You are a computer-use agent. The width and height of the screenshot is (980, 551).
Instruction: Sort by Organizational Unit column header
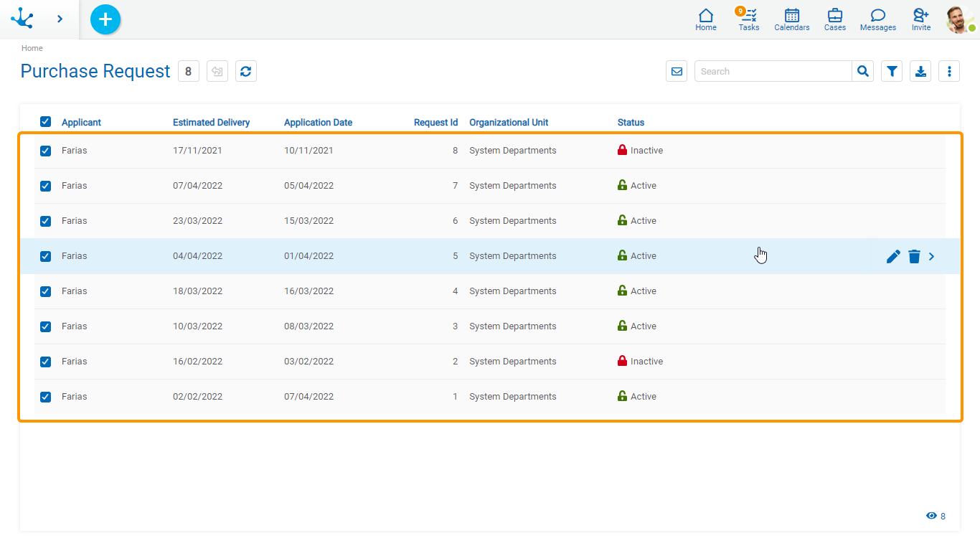tap(509, 123)
